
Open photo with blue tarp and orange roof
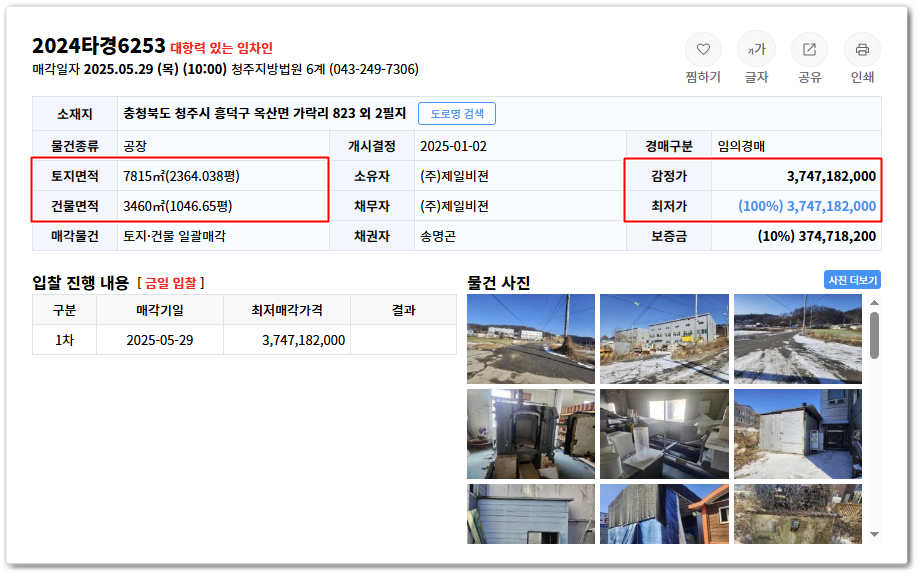pyautogui.click(x=664, y=514)
